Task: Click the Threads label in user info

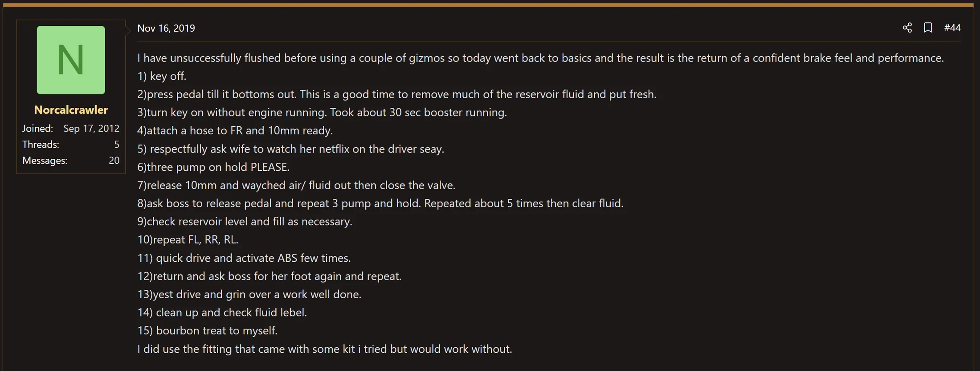Action: (x=41, y=144)
